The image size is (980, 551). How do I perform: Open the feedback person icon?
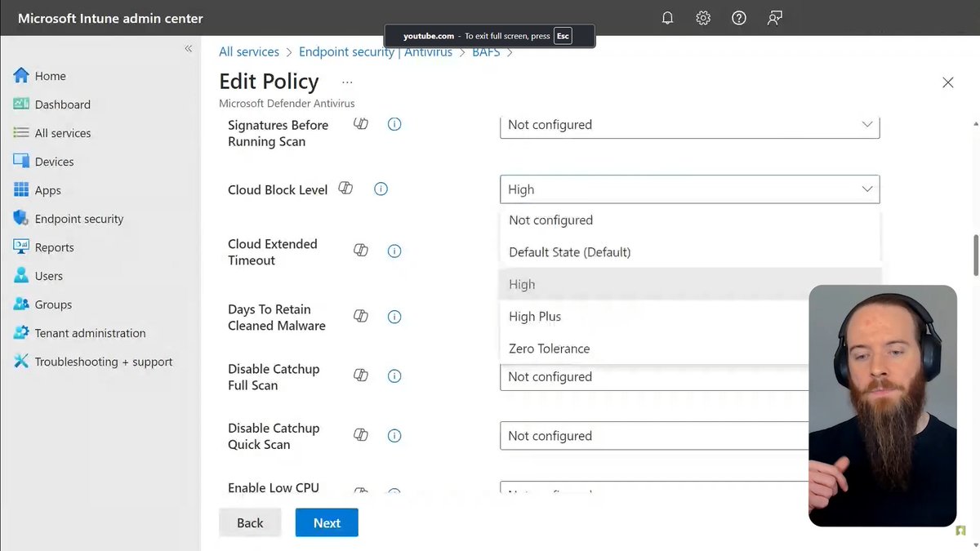click(x=775, y=18)
